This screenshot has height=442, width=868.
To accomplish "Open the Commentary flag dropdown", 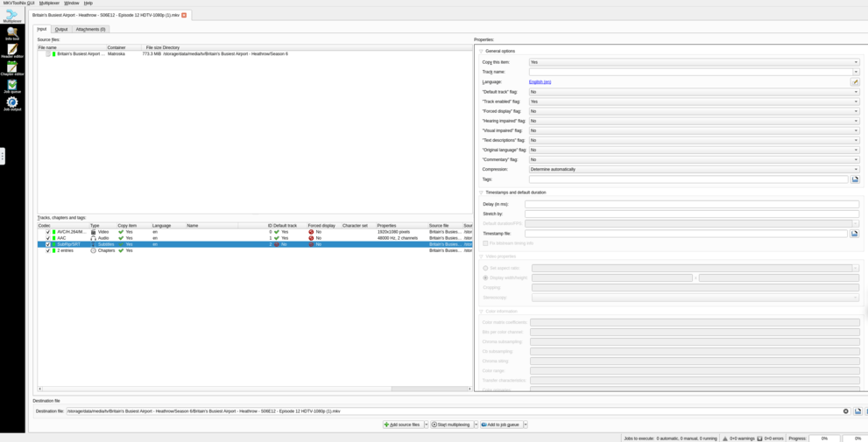I will click(695, 159).
